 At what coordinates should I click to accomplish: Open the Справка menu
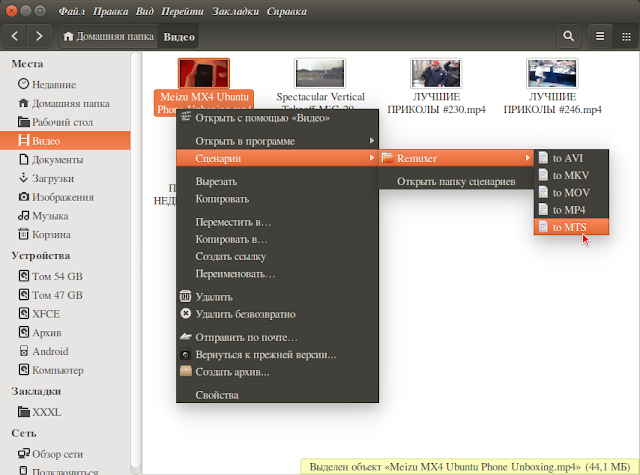pyautogui.click(x=287, y=11)
